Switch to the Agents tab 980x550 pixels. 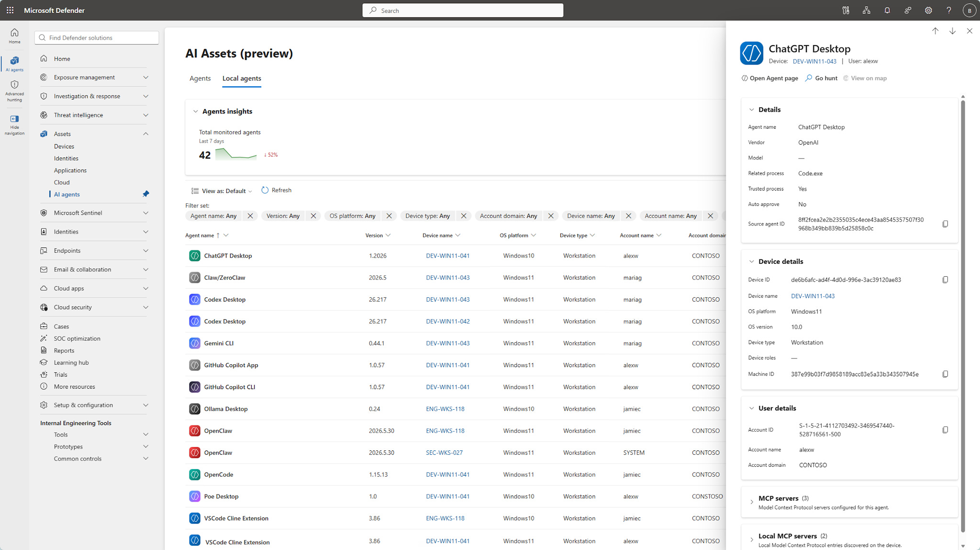pyautogui.click(x=200, y=79)
